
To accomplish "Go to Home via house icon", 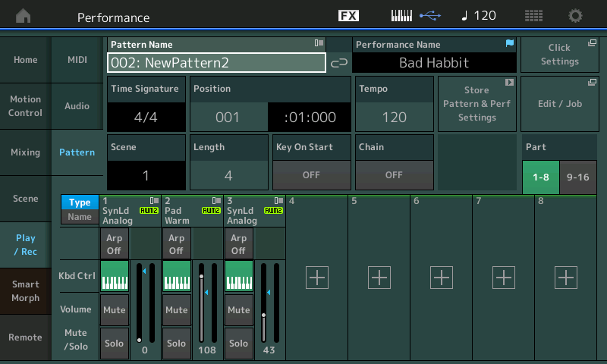I will pos(24,16).
